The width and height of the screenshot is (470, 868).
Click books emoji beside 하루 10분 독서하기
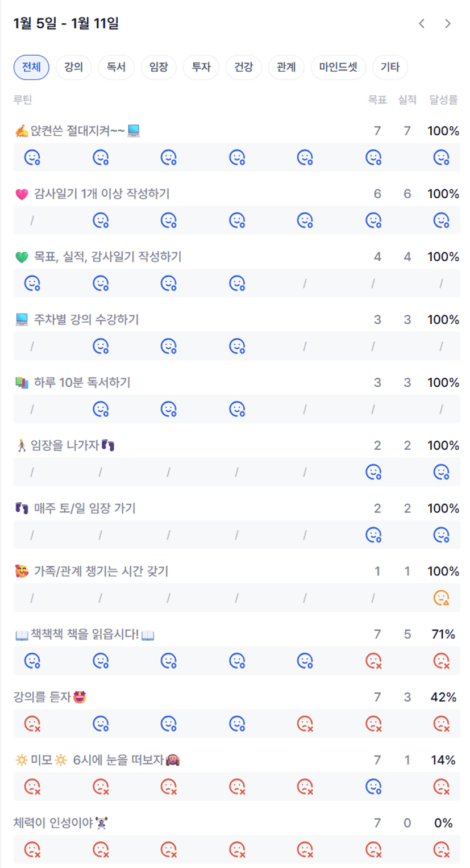point(22,383)
